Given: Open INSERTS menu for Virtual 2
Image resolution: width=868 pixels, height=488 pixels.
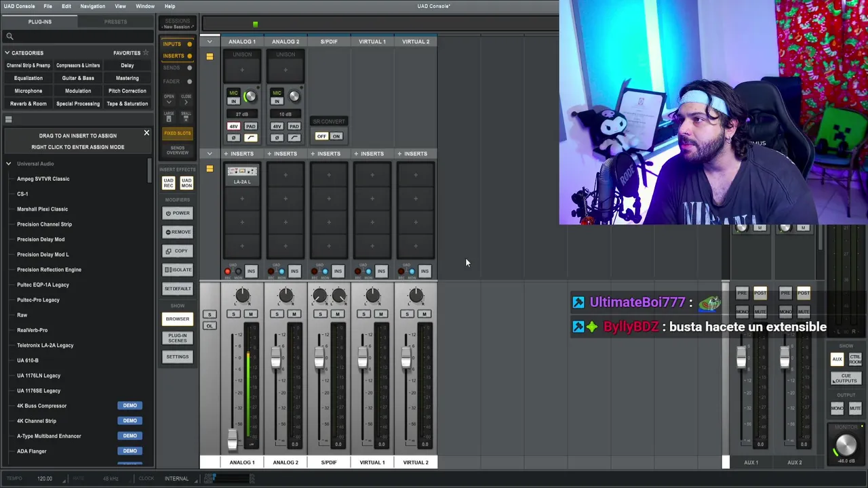Looking at the screenshot, I should pyautogui.click(x=416, y=154).
